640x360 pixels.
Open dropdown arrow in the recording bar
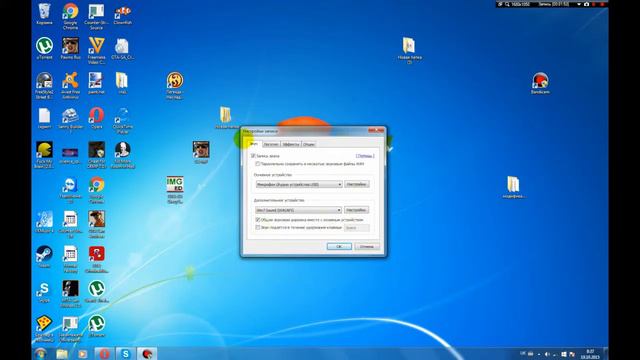pos(579,4)
